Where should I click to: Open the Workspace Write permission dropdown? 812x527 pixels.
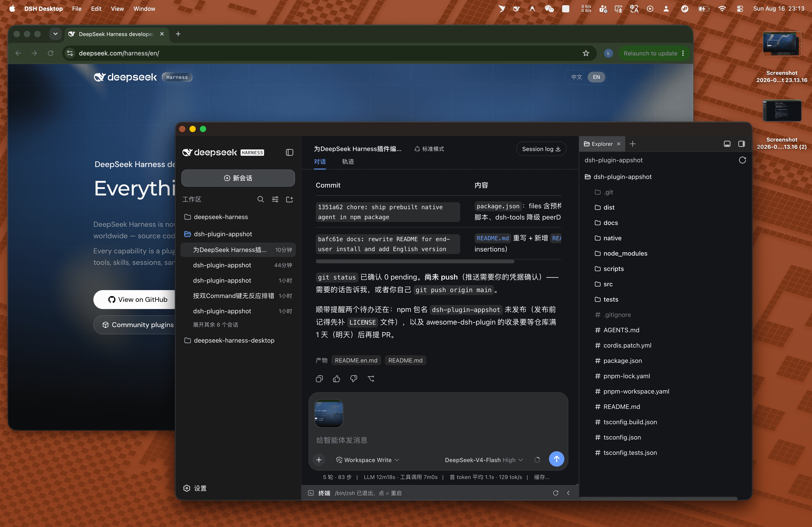[x=368, y=460]
